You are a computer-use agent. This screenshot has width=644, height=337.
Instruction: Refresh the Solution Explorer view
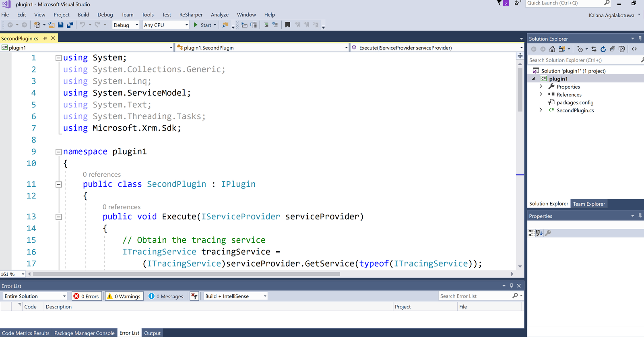point(603,49)
